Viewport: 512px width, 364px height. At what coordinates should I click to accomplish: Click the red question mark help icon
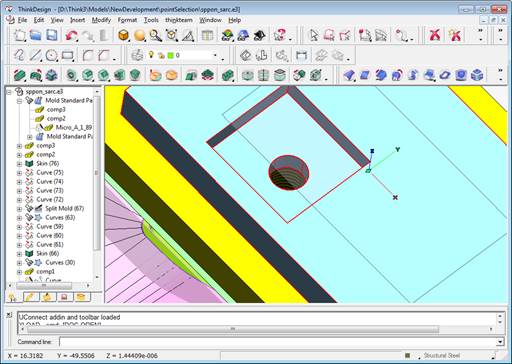(x=280, y=35)
